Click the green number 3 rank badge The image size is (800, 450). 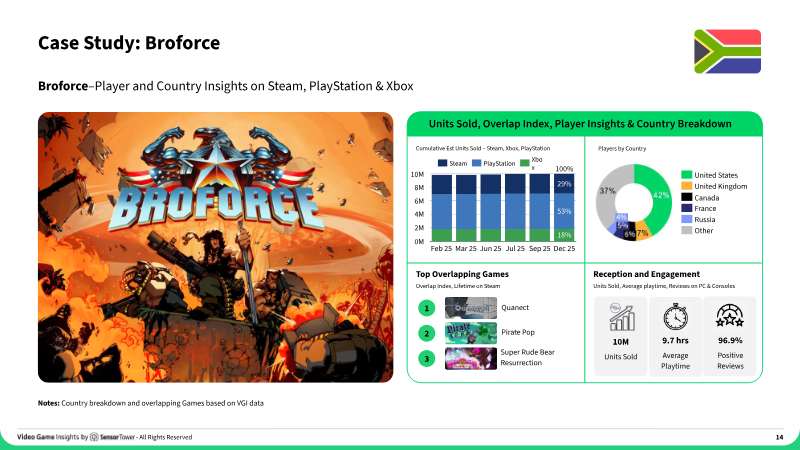pos(427,359)
